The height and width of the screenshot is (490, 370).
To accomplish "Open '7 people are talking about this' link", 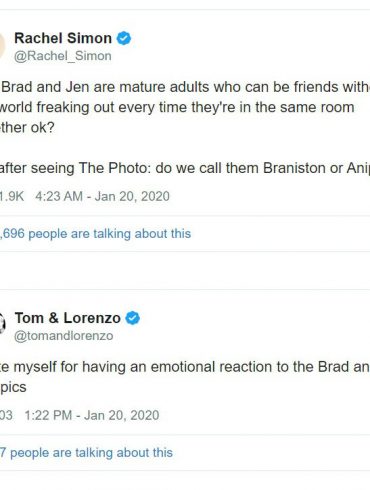I will (x=86, y=452).
